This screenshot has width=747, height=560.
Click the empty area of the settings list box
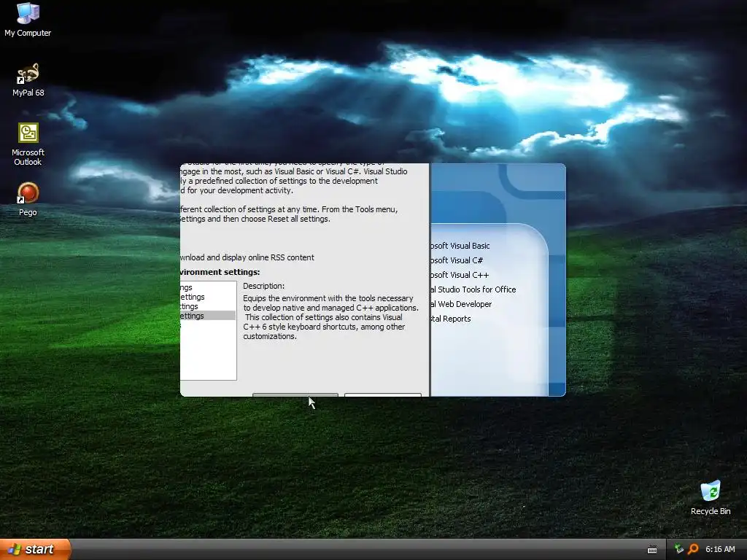[208, 355]
